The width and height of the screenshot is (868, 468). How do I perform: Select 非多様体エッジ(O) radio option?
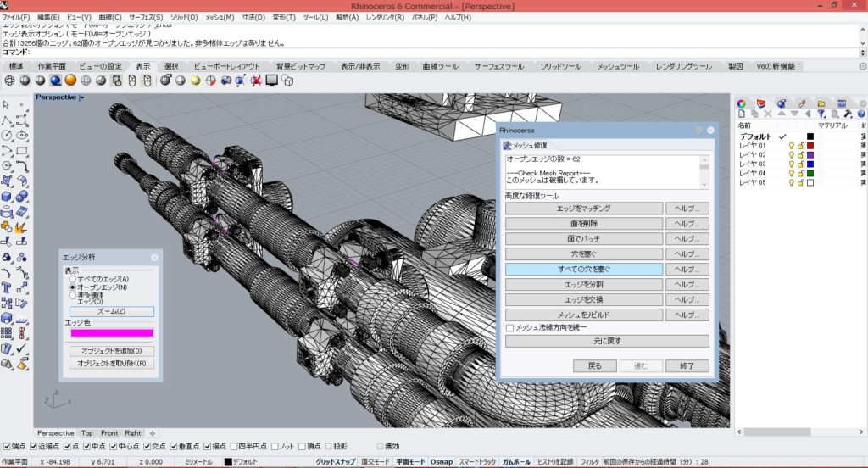click(x=73, y=296)
